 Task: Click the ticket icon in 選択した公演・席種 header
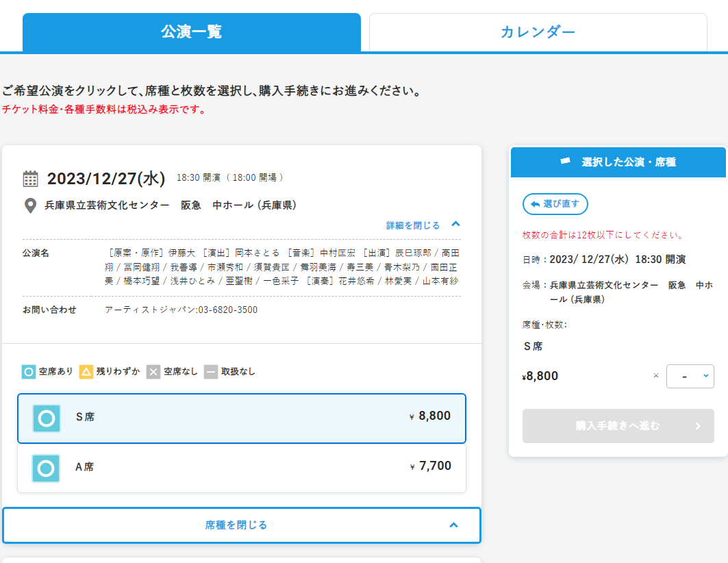pos(565,162)
